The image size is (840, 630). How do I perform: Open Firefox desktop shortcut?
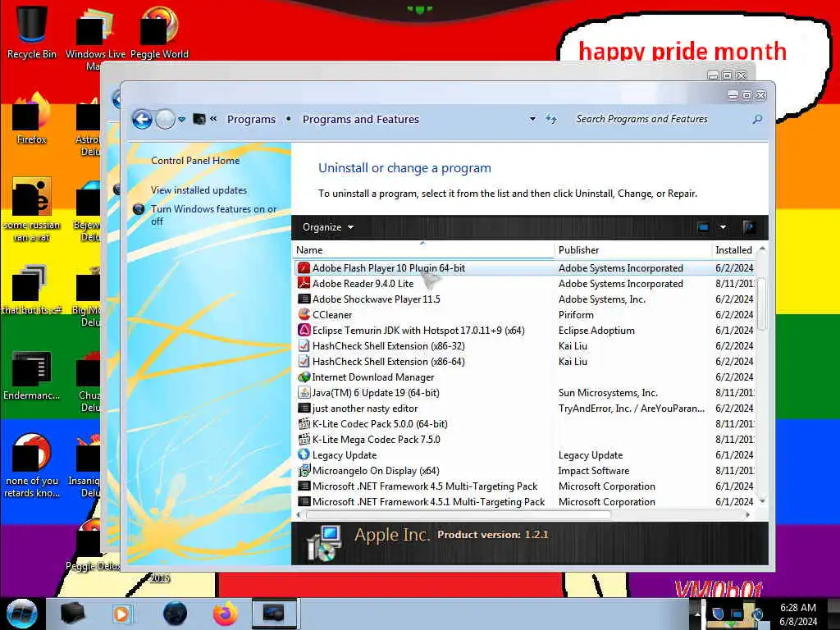32,119
